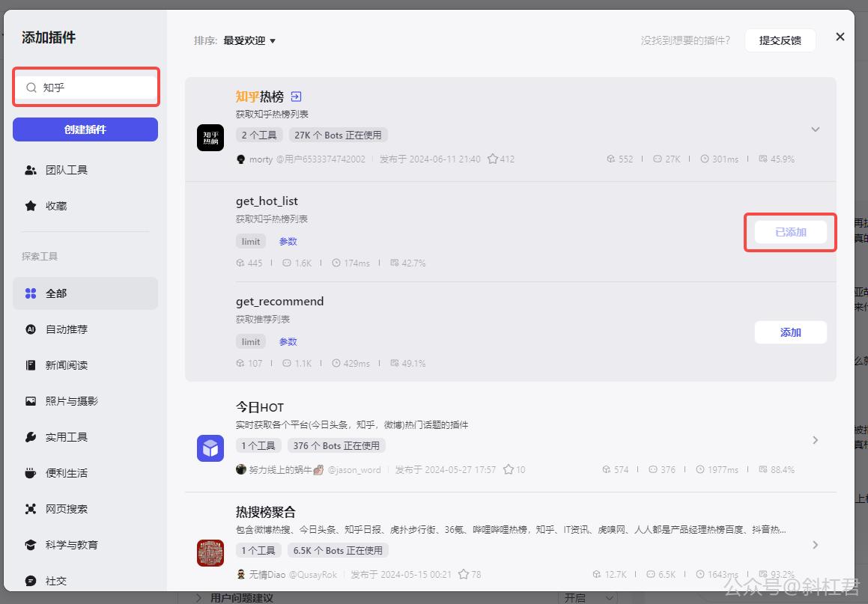Click the 今日HOT blue cube logo
This screenshot has width=868, height=604.
pyautogui.click(x=210, y=448)
